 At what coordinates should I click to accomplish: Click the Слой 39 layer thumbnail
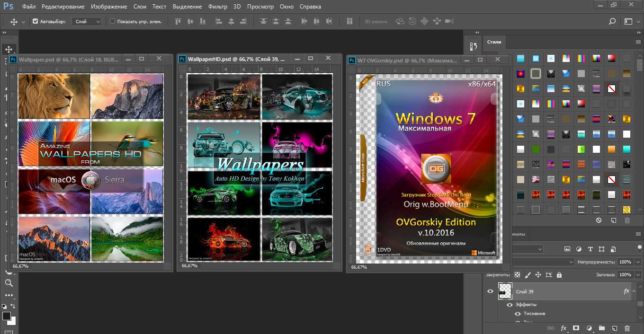click(505, 291)
